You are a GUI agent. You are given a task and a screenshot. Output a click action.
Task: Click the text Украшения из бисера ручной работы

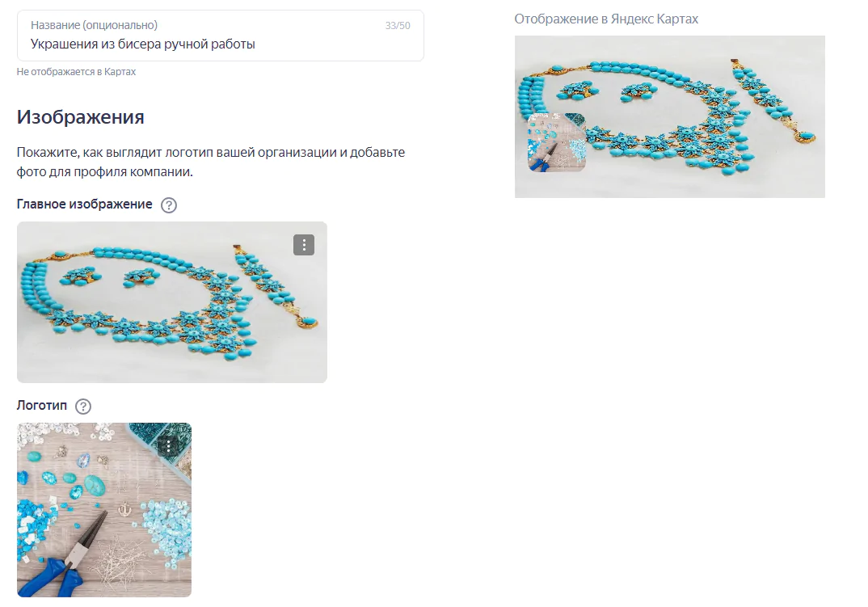tap(143, 44)
